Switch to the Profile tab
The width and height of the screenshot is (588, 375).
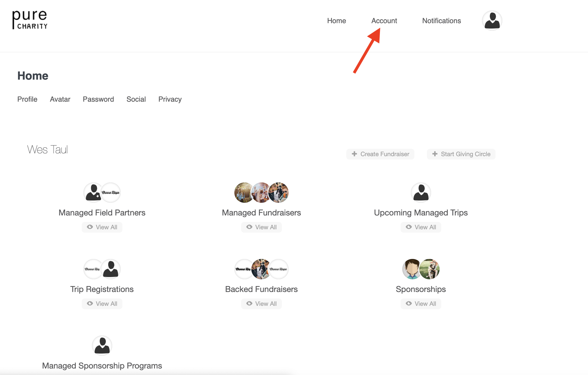27,99
